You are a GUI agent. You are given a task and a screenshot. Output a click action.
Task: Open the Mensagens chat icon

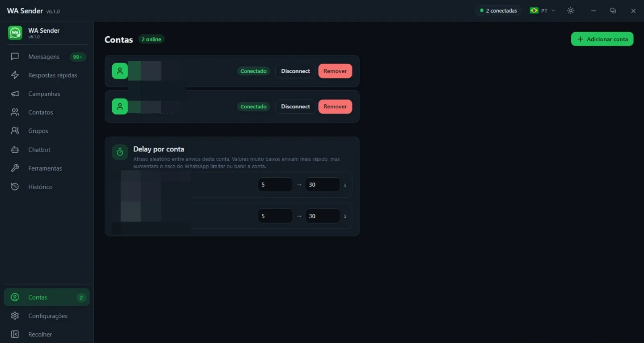15,56
